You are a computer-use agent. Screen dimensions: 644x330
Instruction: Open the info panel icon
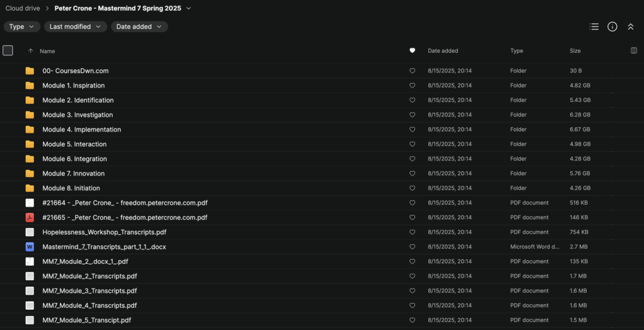point(612,26)
